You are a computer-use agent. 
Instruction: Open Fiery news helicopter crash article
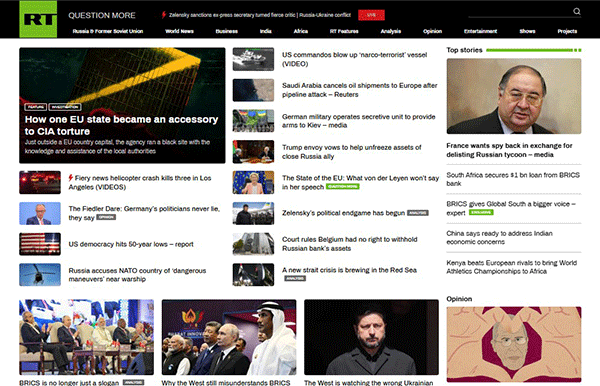pyautogui.click(x=140, y=182)
